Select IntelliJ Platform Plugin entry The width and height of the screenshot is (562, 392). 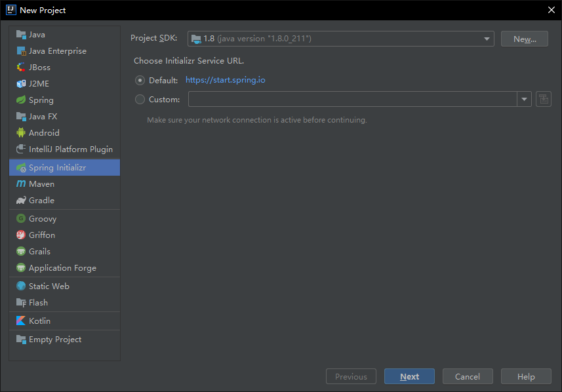tap(70, 149)
